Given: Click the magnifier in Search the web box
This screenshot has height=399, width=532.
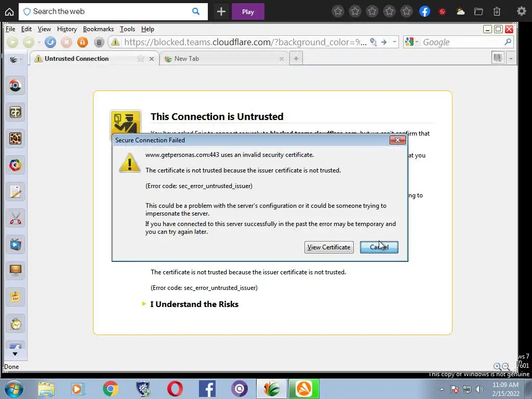Looking at the screenshot, I should [x=196, y=11].
